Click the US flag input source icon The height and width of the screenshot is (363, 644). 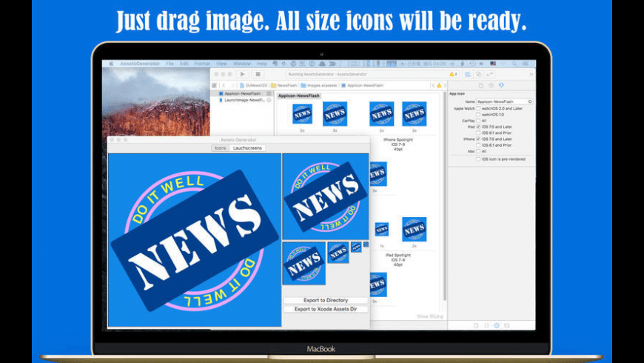pos(493,64)
